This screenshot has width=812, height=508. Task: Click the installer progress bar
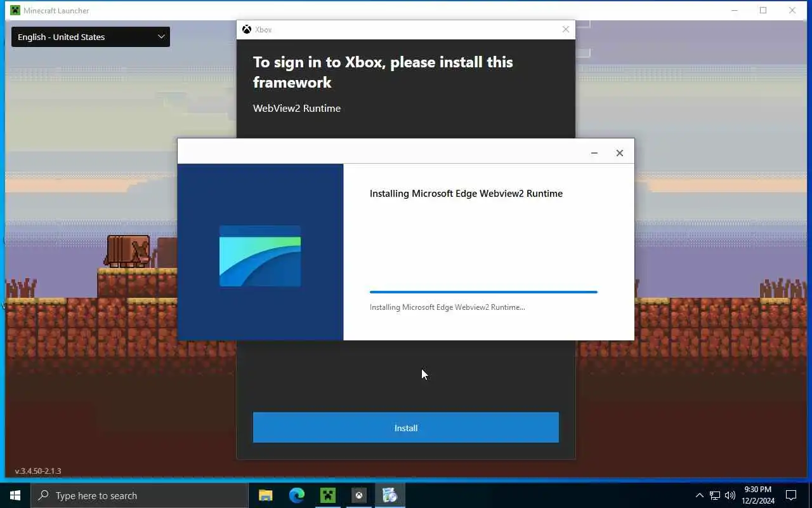pyautogui.click(x=483, y=292)
